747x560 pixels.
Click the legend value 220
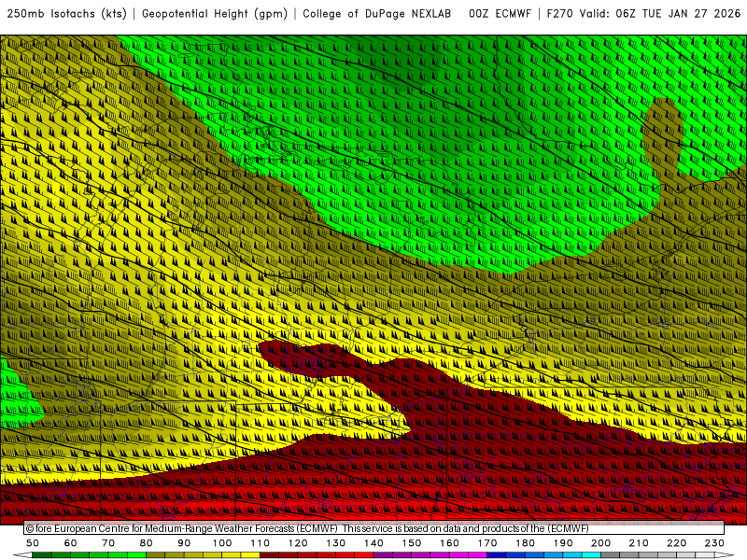tap(676, 543)
